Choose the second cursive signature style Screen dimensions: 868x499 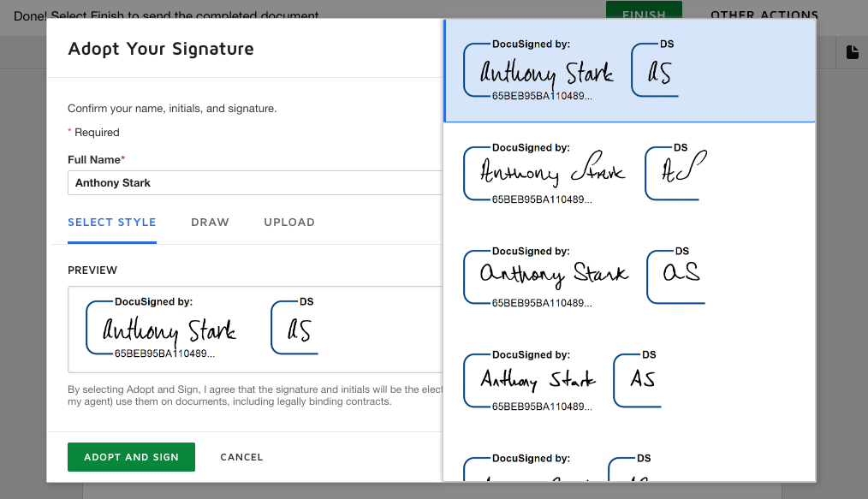[551, 174]
